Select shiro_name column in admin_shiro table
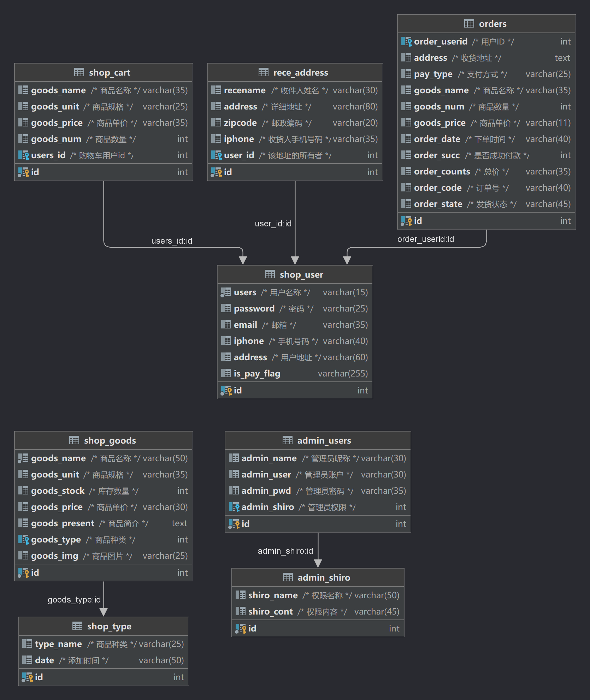This screenshot has width=590, height=700. click(x=318, y=595)
